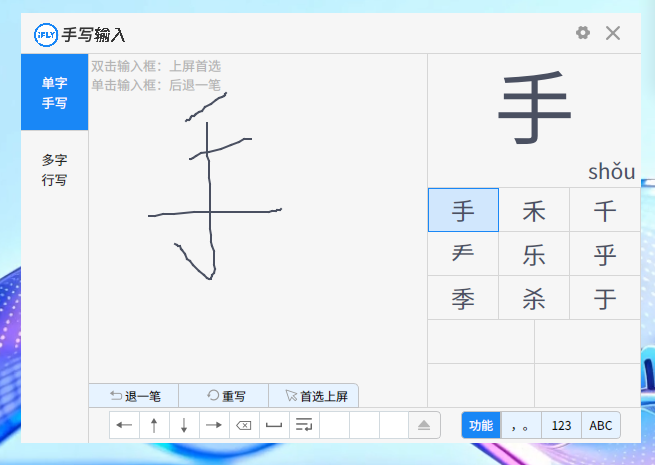The image size is (655, 465).
Task: Click the iFLY logo icon
Action: pyautogui.click(x=46, y=35)
